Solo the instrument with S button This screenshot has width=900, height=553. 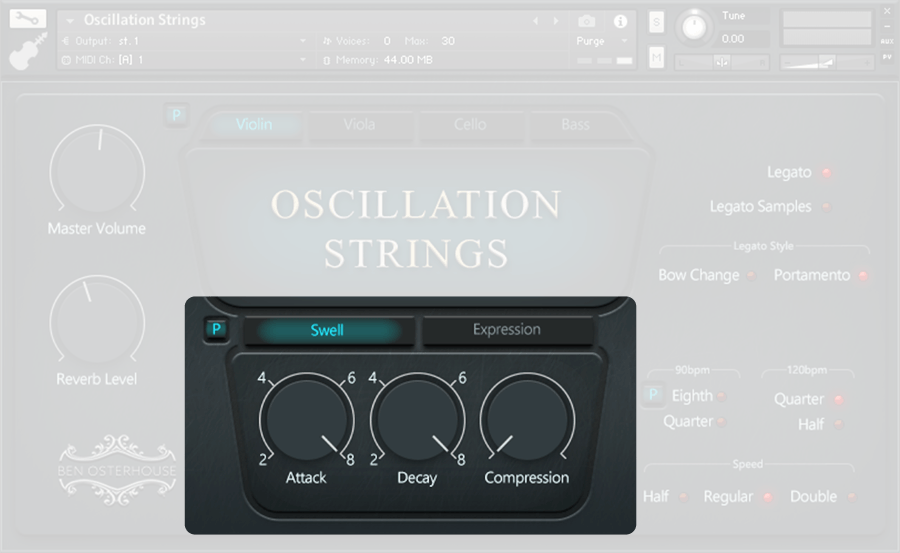click(x=656, y=22)
